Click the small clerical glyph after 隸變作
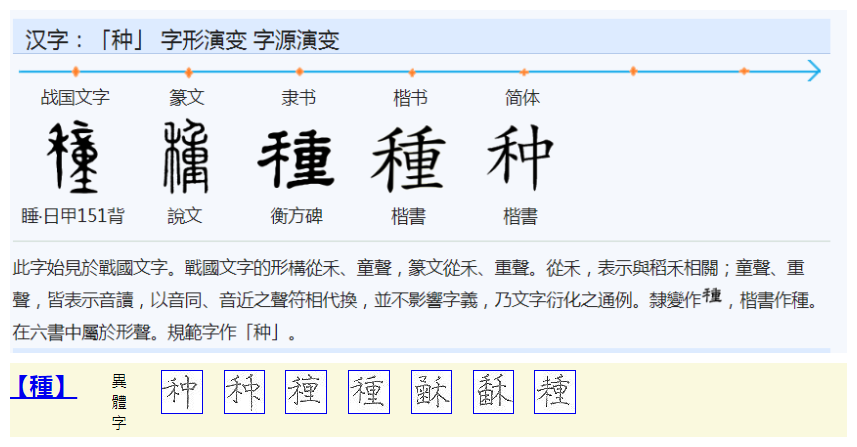 [x=712, y=296]
